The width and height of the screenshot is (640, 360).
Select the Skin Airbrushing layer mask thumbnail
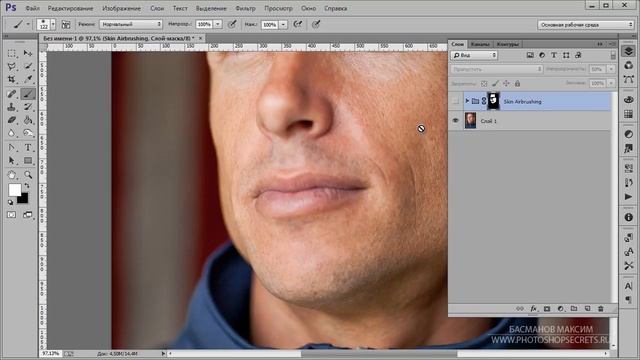pos(493,101)
